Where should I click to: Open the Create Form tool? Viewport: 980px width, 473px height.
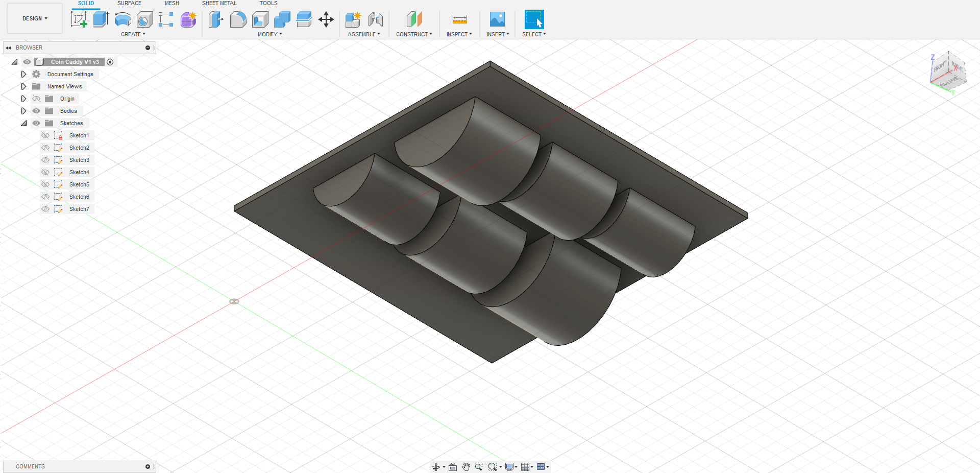point(188,19)
